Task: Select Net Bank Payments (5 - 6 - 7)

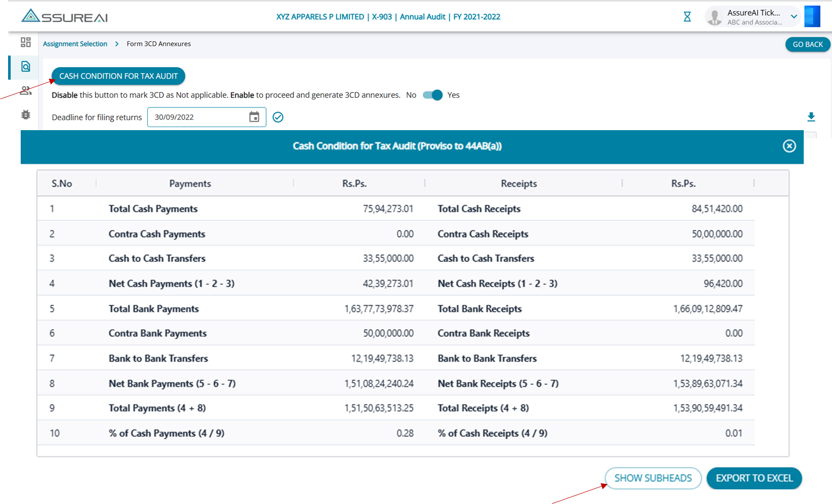Action: pos(172,384)
